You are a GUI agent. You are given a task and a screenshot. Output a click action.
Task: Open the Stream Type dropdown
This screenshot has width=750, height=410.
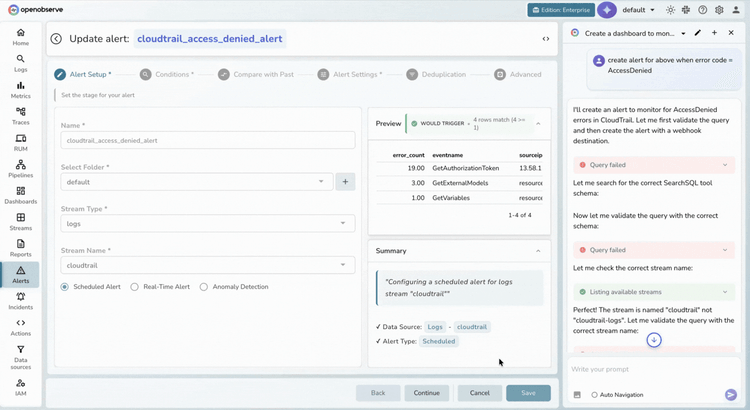tap(208, 223)
